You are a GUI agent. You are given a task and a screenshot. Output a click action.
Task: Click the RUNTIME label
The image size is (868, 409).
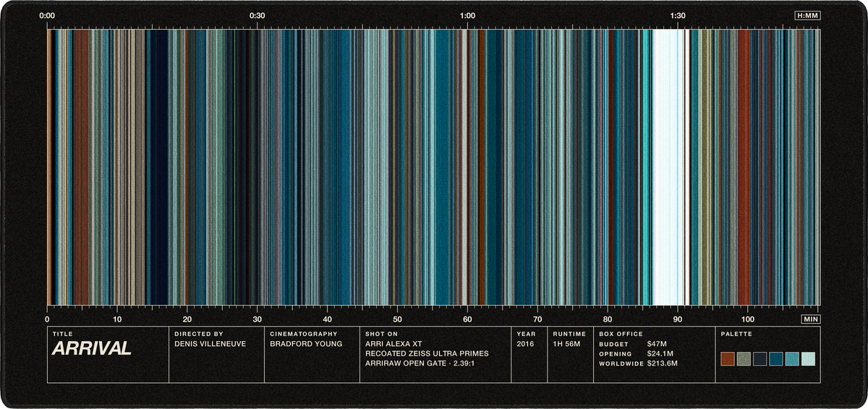point(569,334)
